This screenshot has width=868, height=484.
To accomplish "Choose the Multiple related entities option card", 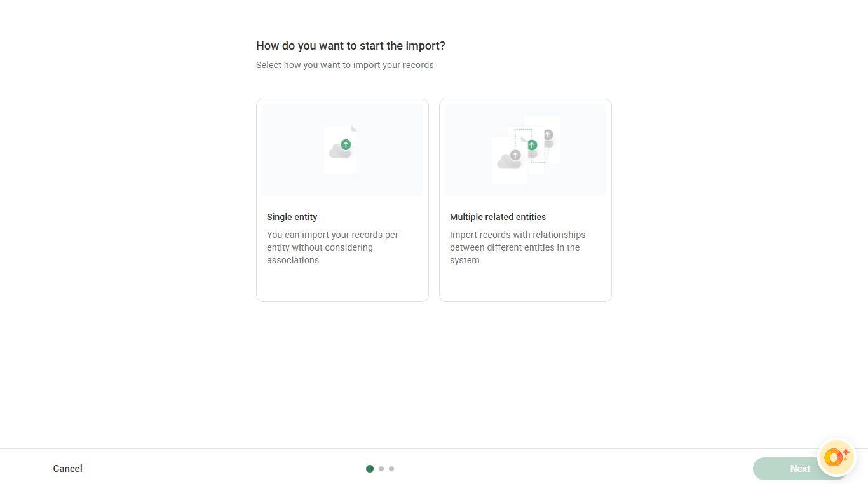I will [525, 200].
